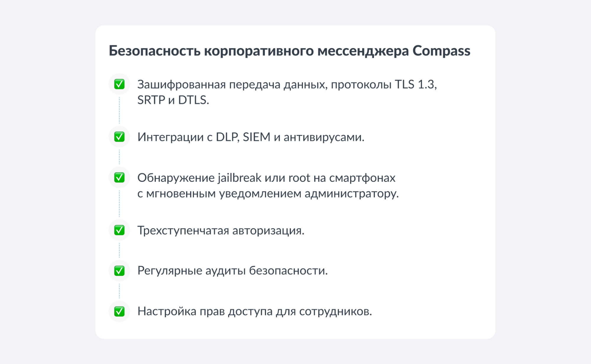Select the checkmark beside 'Обнаружение jailbreak'

pos(119,178)
